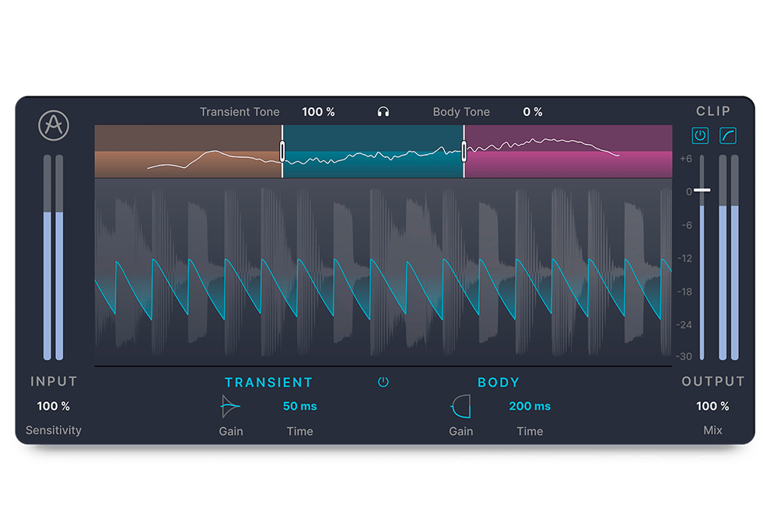763x532 pixels.
Task: Select the pink high frequency band
Action: 568,151
